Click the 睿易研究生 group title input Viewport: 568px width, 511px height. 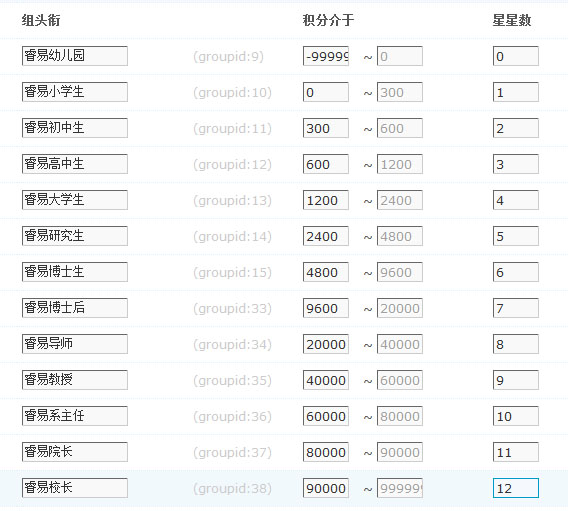(75, 236)
